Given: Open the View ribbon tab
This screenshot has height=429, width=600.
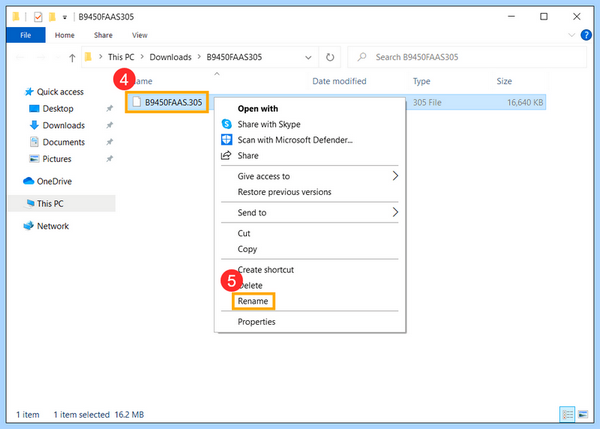Looking at the screenshot, I should pyautogui.click(x=140, y=35).
